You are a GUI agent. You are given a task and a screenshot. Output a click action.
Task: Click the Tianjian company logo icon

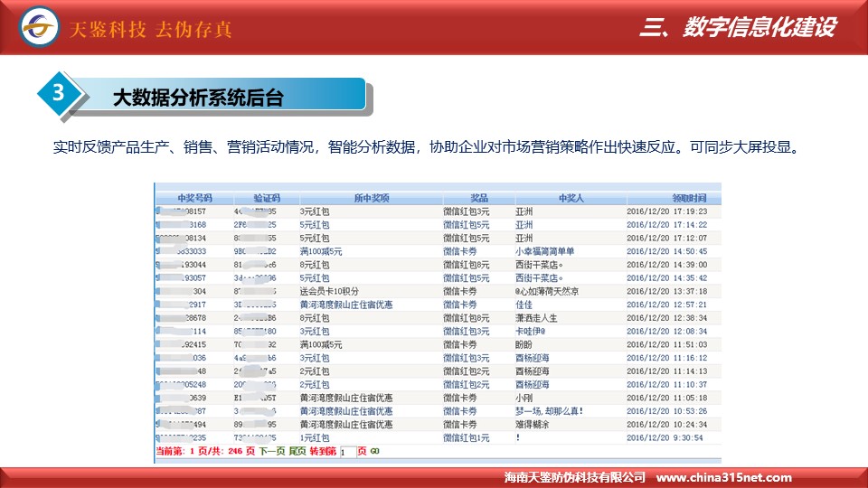41,28
